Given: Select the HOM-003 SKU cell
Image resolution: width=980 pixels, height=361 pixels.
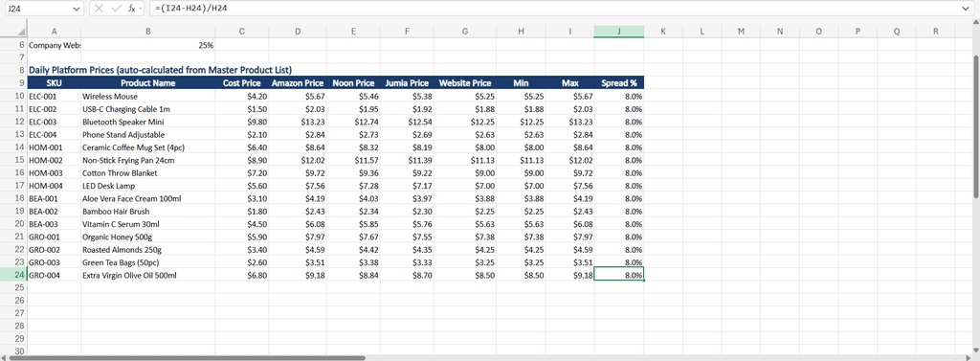Looking at the screenshot, I should click(x=55, y=172).
